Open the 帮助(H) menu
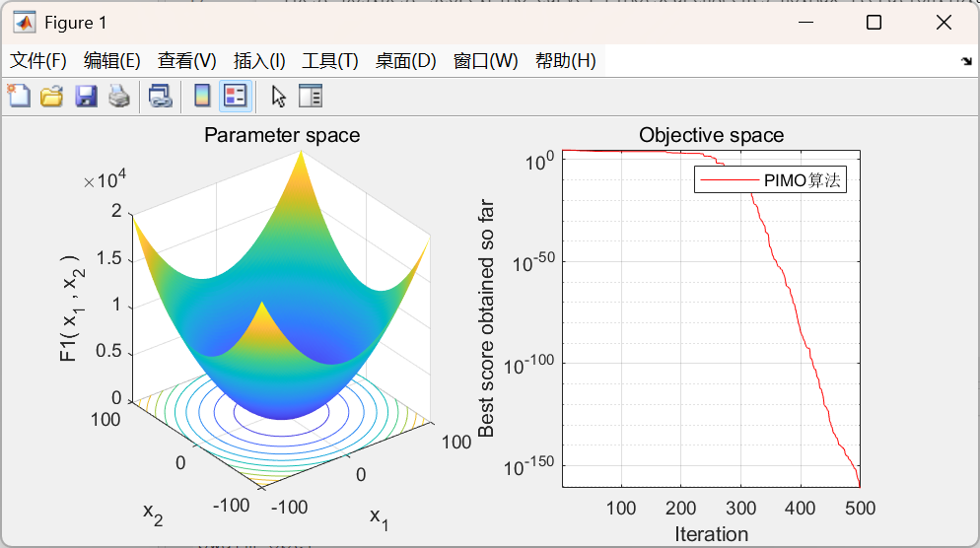The height and width of the screenshot is (548, 980). [566, 60]
